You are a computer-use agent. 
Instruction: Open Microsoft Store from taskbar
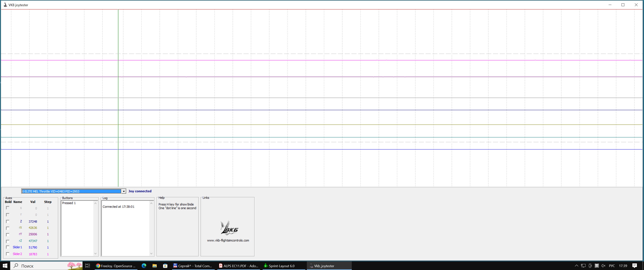pos(165,266)
